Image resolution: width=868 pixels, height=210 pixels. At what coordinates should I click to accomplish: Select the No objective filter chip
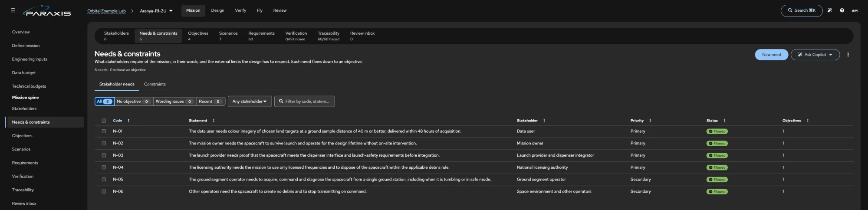(134, 102)
